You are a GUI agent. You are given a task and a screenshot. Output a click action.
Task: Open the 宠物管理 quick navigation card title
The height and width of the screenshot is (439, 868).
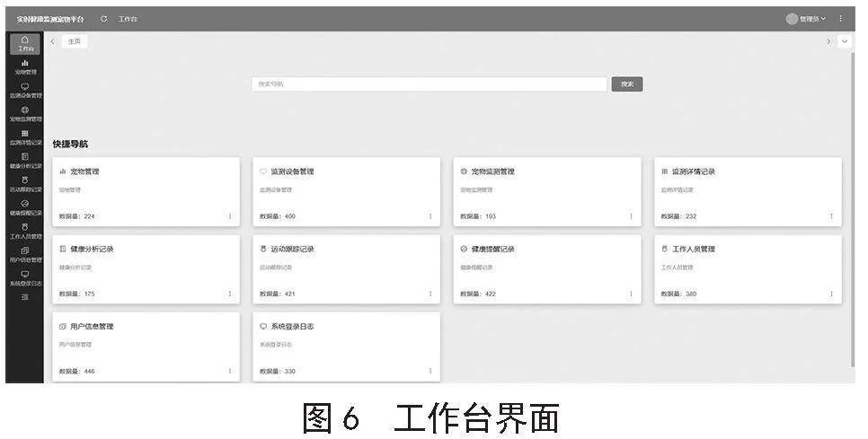tap(84, 171)
